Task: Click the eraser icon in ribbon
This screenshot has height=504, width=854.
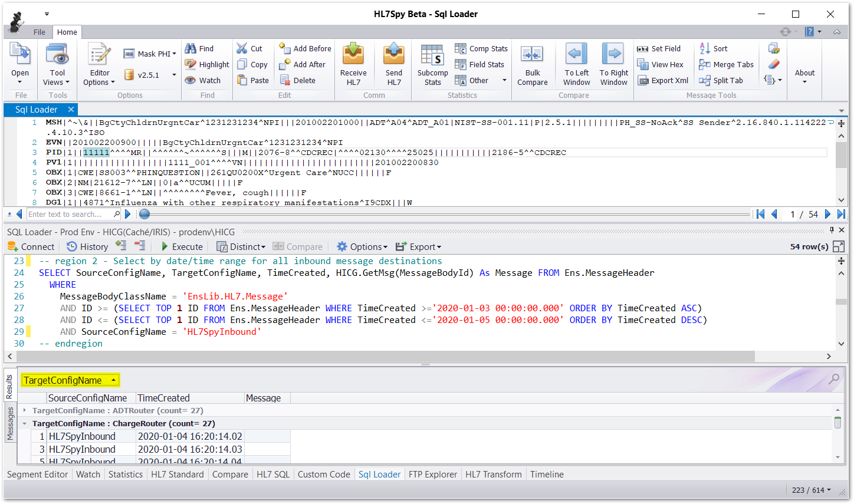Action: coord(774,64)
